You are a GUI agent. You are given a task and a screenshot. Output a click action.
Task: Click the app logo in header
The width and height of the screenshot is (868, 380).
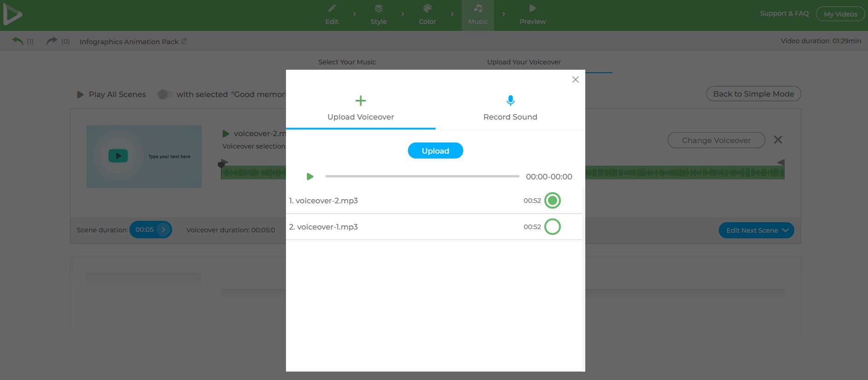click(12, 15)
